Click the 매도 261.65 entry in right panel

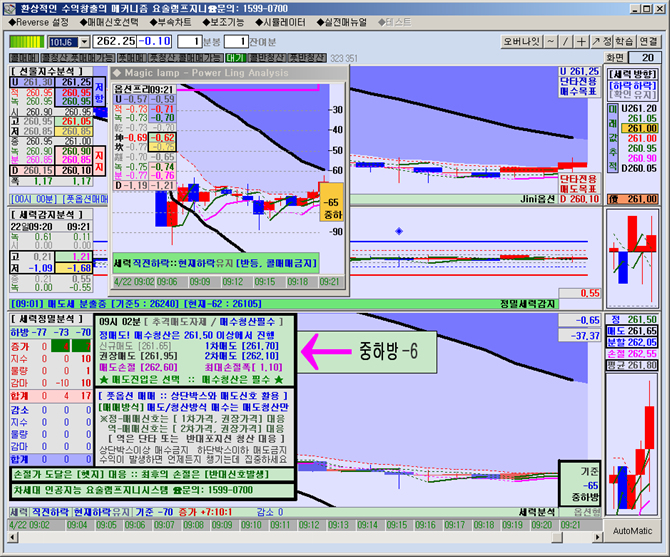pyautogui.click(x=632, y=331)
